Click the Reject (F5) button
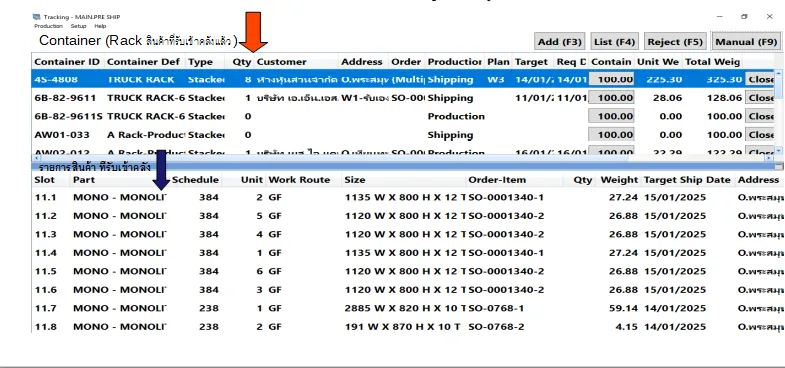Viewport: 785px width, 368px height. coord(675,42)
